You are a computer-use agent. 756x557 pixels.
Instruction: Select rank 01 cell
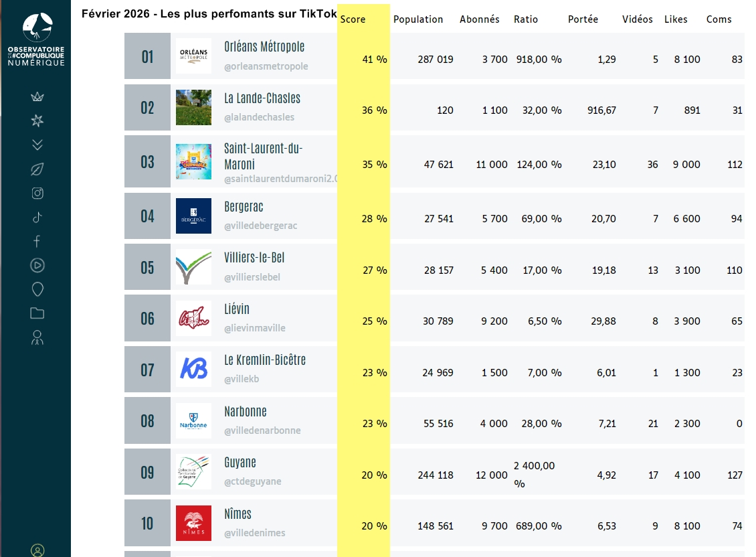click(x=148, y=56)
